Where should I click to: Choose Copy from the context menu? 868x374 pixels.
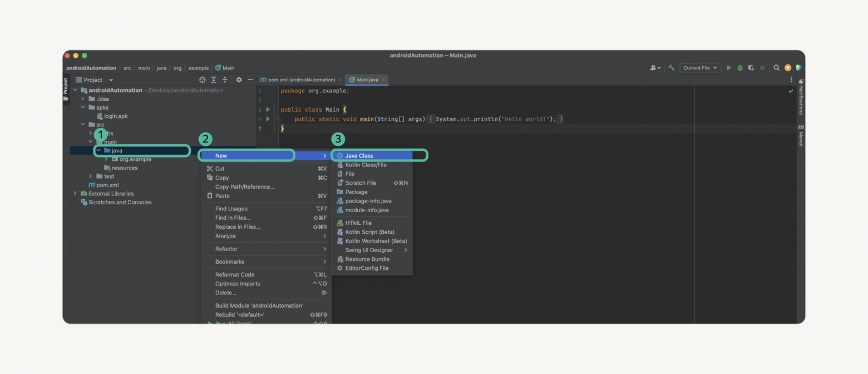(266, 178)
